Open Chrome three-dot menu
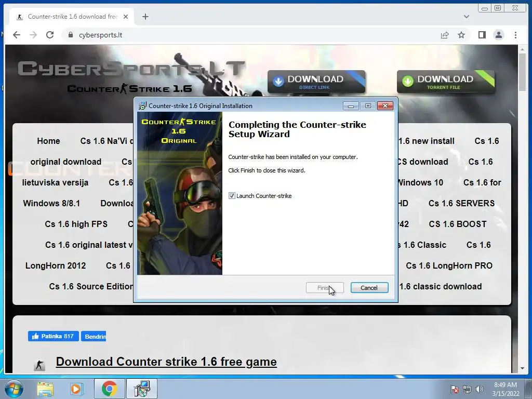The image size is (532, 399). [515, 35]
